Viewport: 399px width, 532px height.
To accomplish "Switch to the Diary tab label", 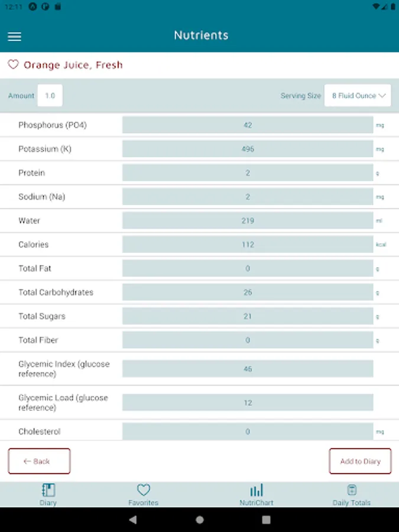I will pos(48,502).
